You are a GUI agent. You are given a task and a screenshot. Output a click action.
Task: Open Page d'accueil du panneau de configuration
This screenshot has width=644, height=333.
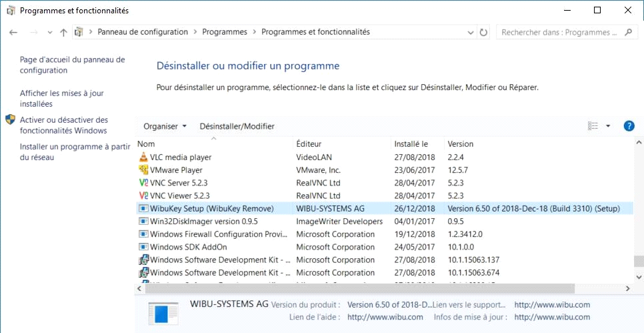[x=72, y=65]
